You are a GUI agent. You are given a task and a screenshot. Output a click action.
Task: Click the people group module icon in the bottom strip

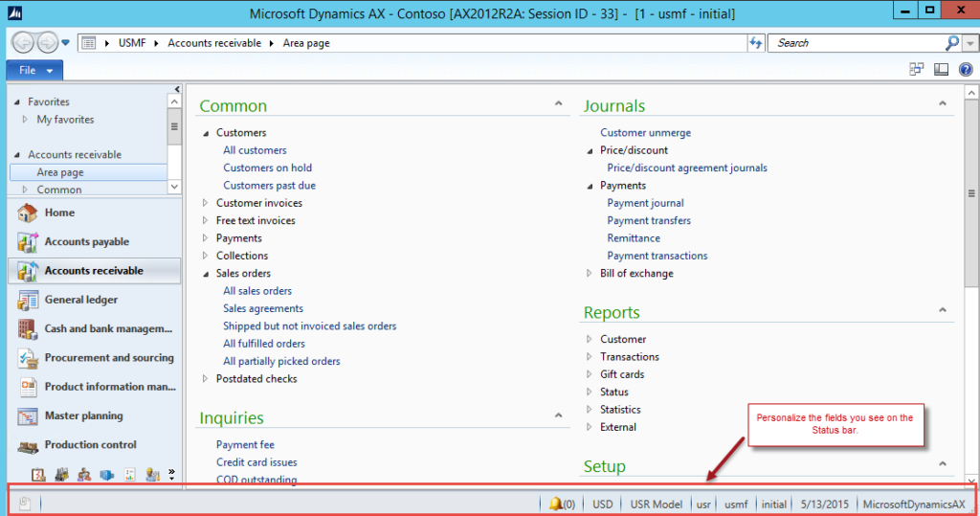(84, 475)
